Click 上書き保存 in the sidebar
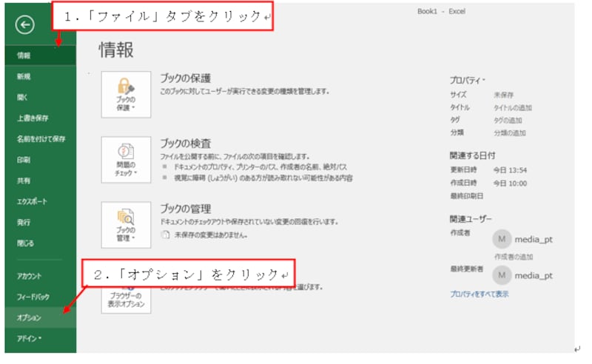This screenshot has height=364, width=592. pos(41,118)
